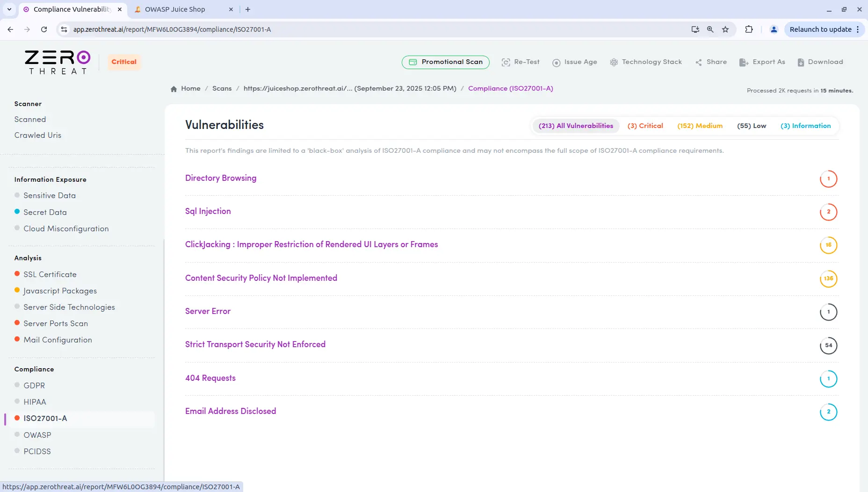The image size is (868, 492).
Task: Go to Scans breadcrumb
Action: (x=222, y=89)
